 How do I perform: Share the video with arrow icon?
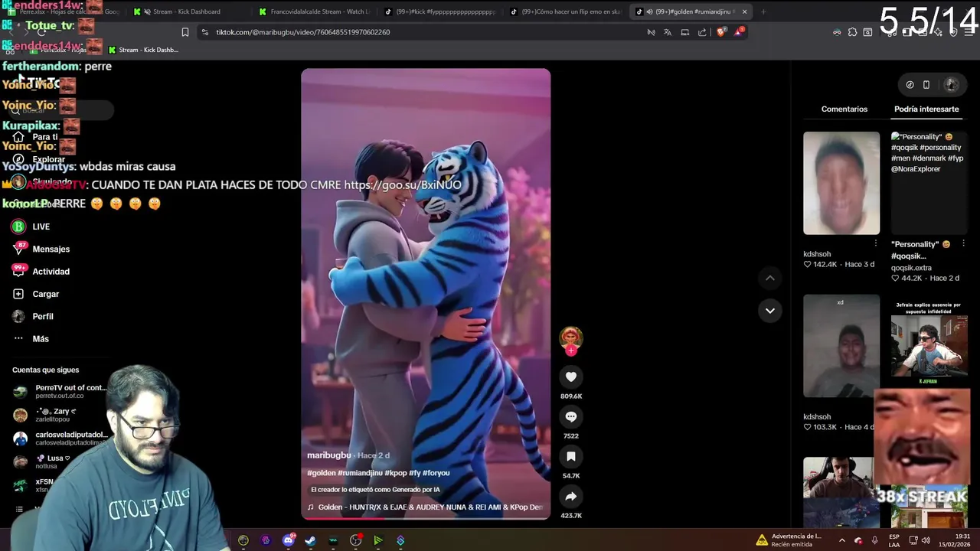[x=570, y=496]
